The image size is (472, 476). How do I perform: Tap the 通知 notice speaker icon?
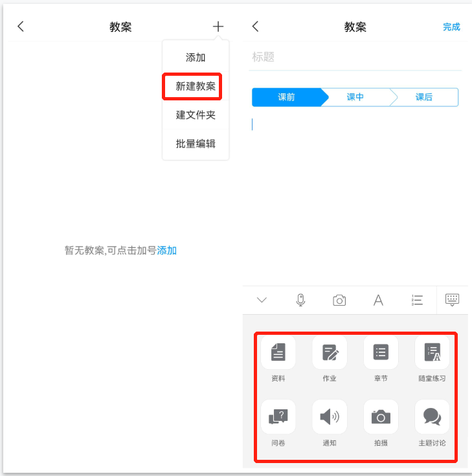[x=330, y=416]
